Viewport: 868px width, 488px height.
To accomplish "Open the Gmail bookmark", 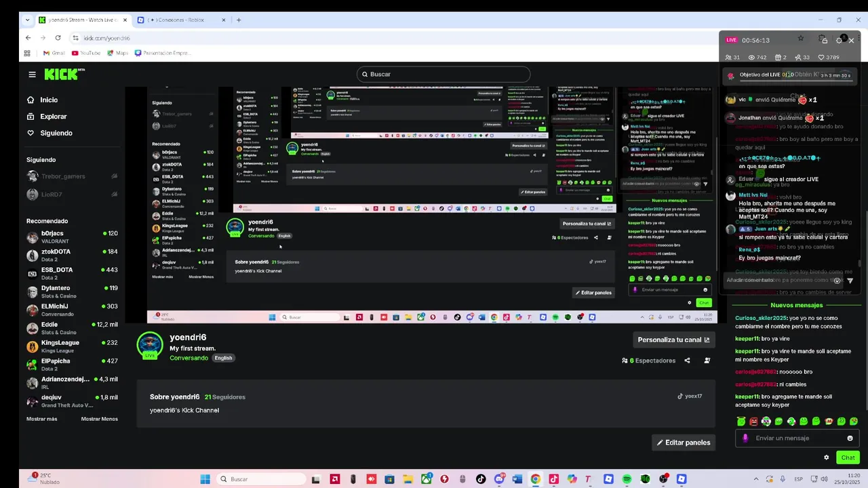I will pyautogui.click(x=54, y=53).
